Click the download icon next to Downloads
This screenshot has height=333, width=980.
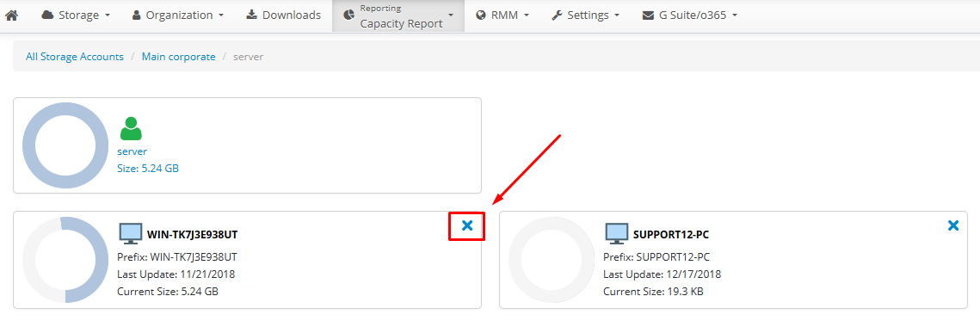pos(252,15)
